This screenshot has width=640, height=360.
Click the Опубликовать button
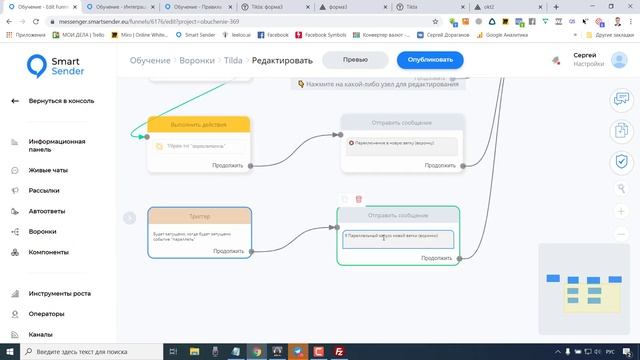(430, 60)
